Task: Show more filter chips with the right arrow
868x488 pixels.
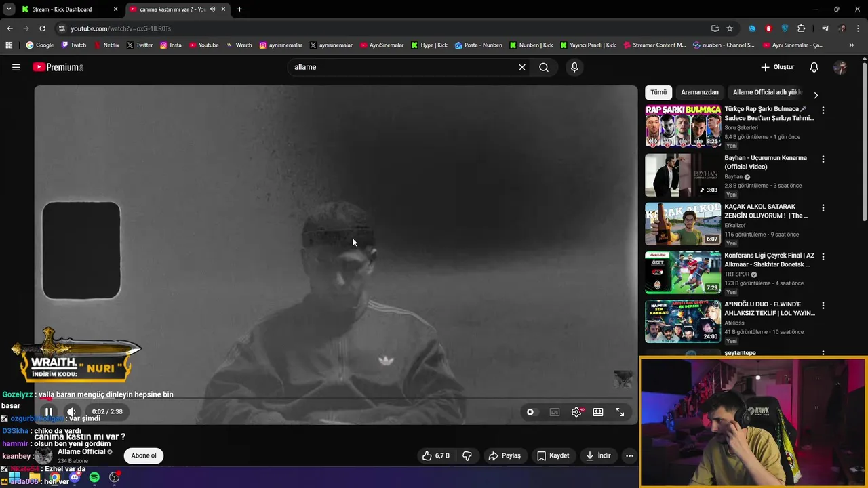Action: pyautogui.click(x=816, y=95)
